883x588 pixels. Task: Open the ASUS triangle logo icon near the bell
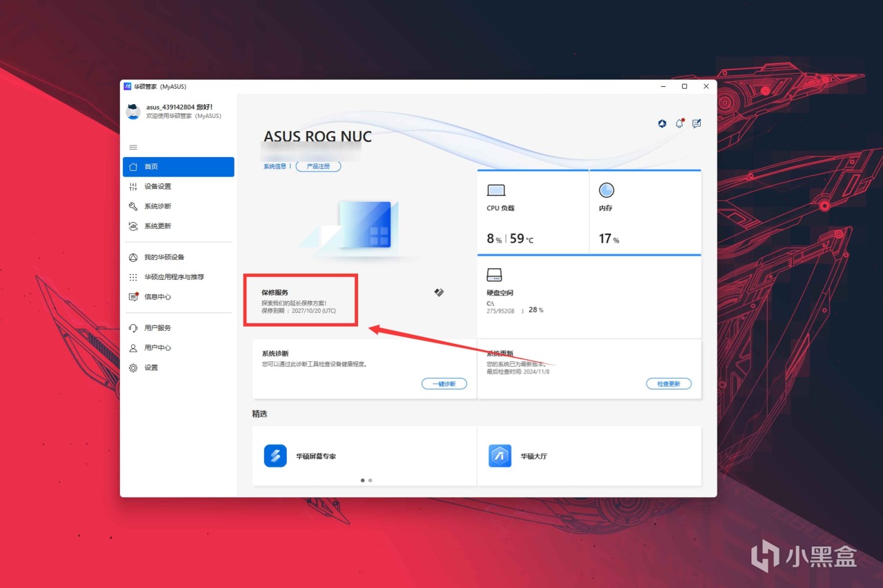(662, 123)
